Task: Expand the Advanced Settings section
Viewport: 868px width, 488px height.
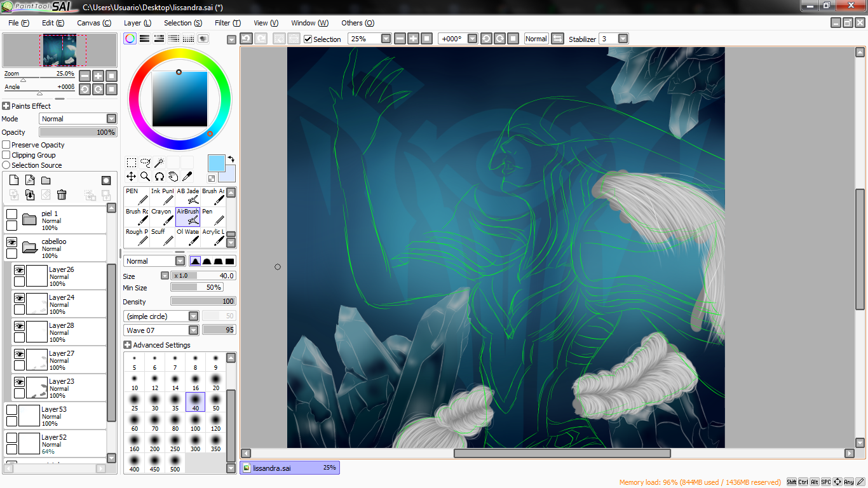Action: point(157,345)
